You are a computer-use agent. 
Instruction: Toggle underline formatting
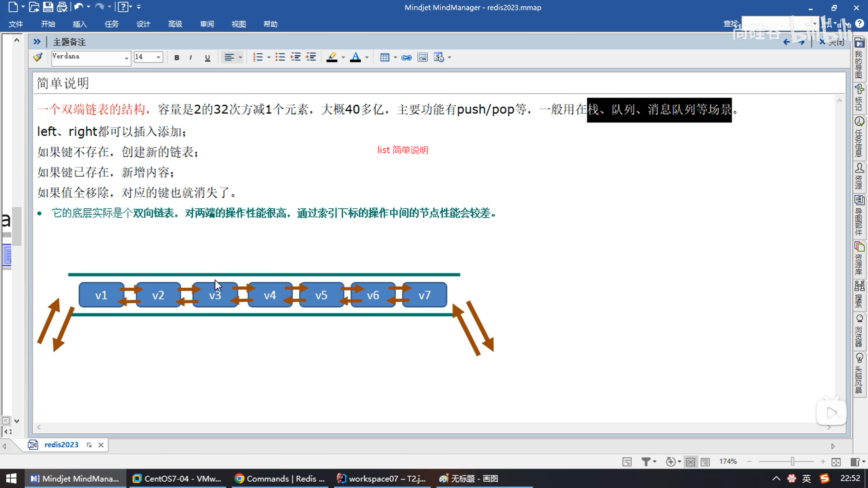click(x=208, y=57)
